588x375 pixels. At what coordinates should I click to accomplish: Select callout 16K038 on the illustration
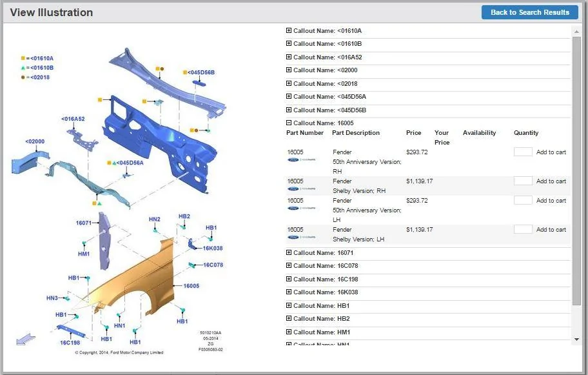pos(213,248)
